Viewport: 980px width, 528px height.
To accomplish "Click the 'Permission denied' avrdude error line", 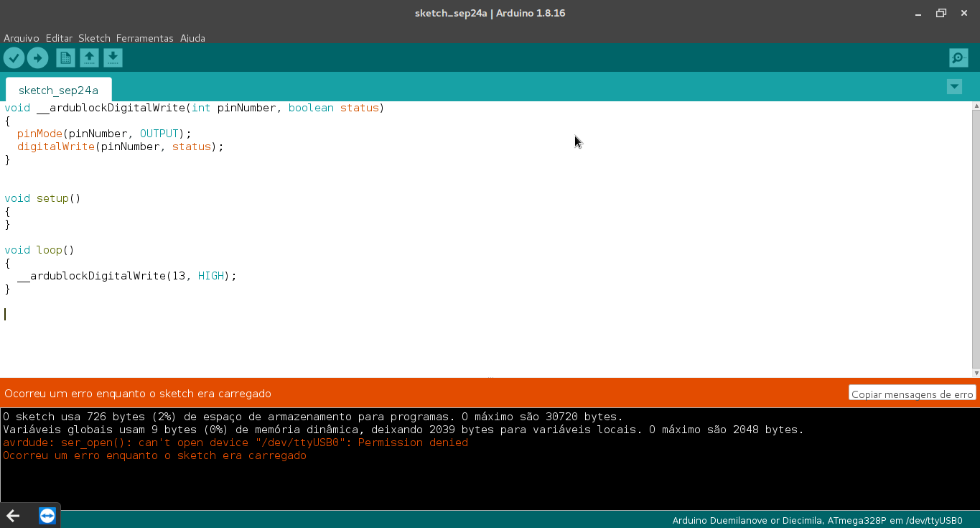I will (x=235, y=443).
